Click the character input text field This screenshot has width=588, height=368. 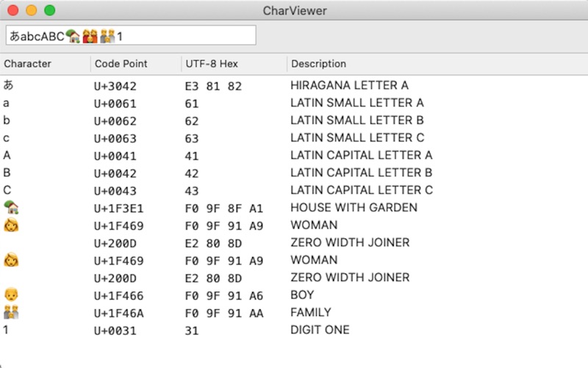(x=131, y=35)
